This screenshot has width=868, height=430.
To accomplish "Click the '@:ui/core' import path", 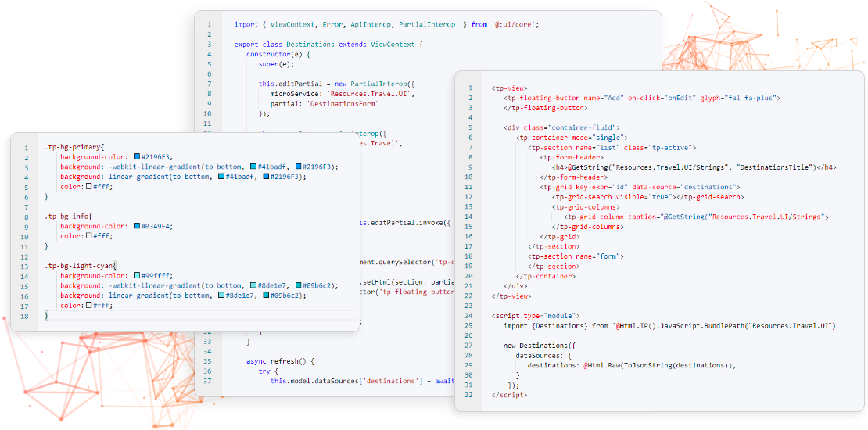I will tap(514, 24).
